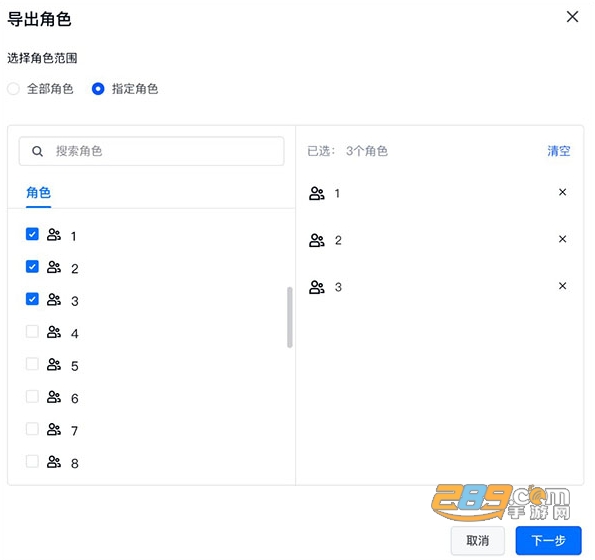Viewport: 595px width, 560px height.
Task: Remove selected role 1 with X
Action: [x=562, y=192]
